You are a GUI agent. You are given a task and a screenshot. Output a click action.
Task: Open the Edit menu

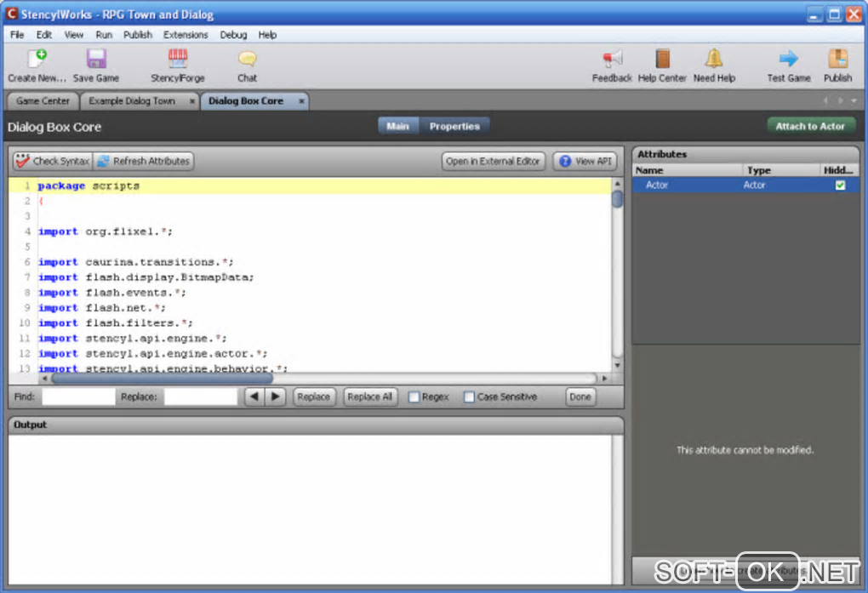pos(44,35)
